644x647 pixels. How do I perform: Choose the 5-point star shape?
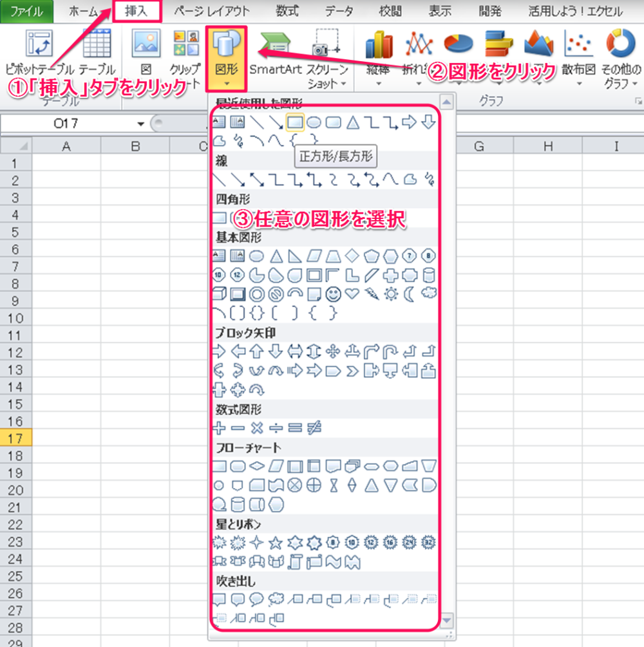tap(276, 542)
